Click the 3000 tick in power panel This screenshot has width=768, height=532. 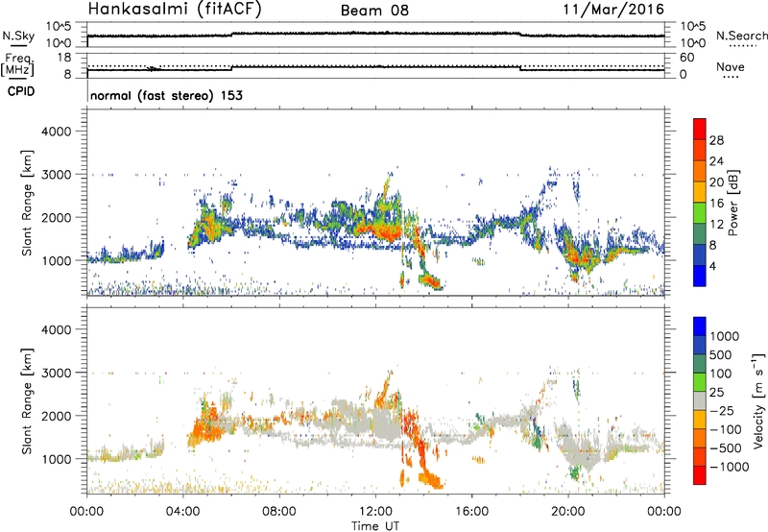[x=57, y=175]
